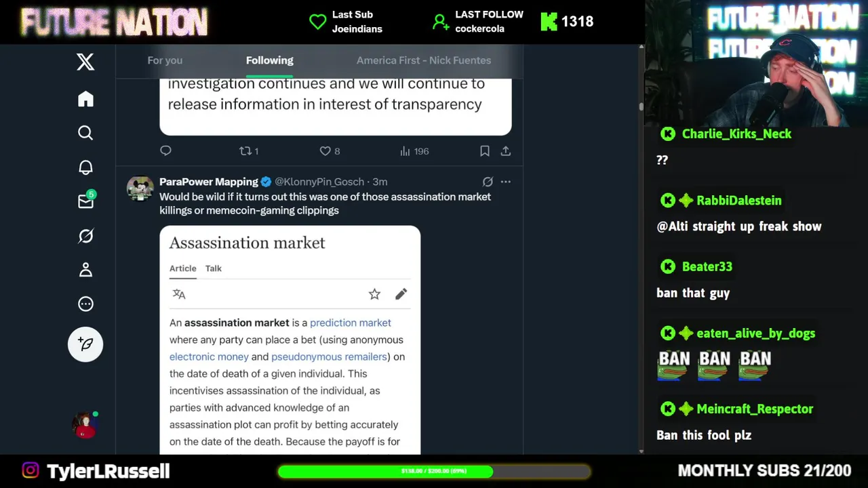Image resolution: width=868 pixels, height=488 pixels.
Task: Go to Home via house icon
Action: (x=85, y=99)
